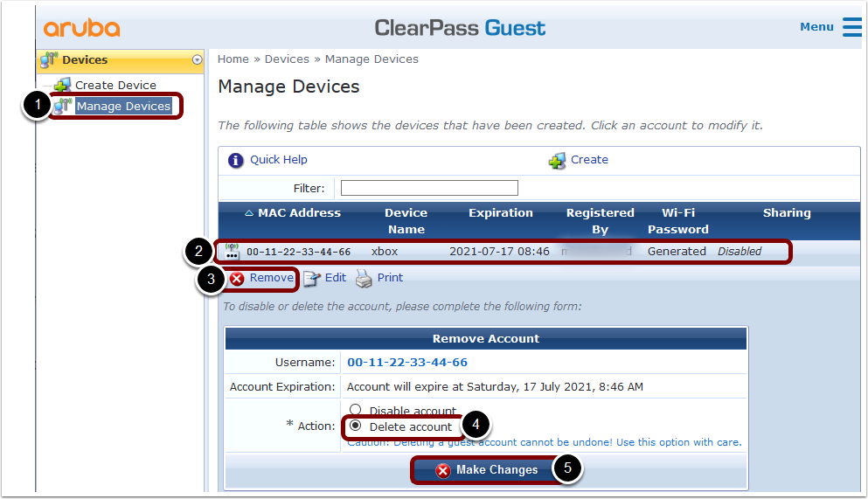Viewport: 868px width, 499px height.
Task: Click the Disabled sharing cell
Action: 740,251
